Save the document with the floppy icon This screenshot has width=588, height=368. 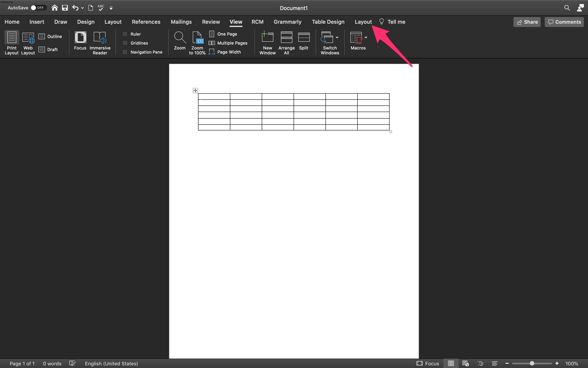coord(65,8)
